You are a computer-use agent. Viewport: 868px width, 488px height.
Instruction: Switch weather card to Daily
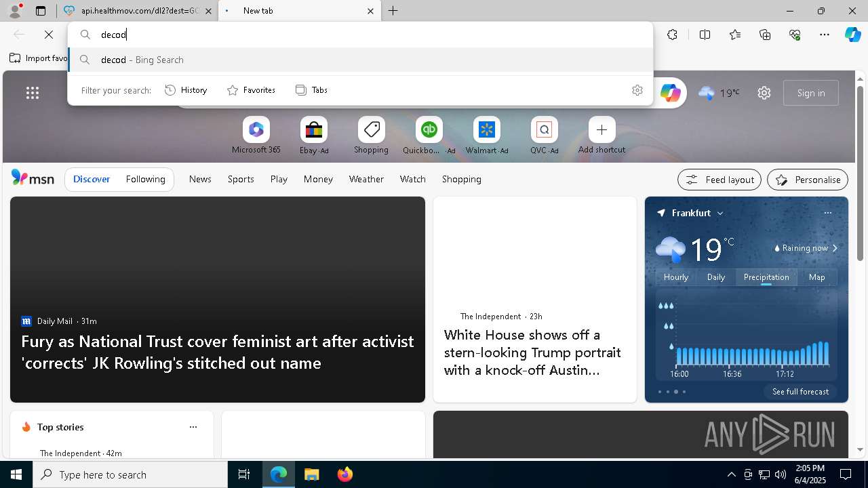[716, 277]
